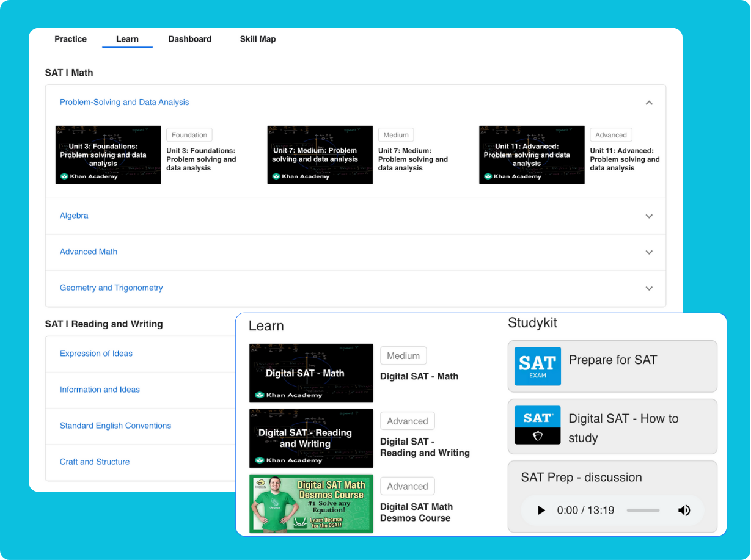Expand the Algebra section chevron

pos(649,216)
